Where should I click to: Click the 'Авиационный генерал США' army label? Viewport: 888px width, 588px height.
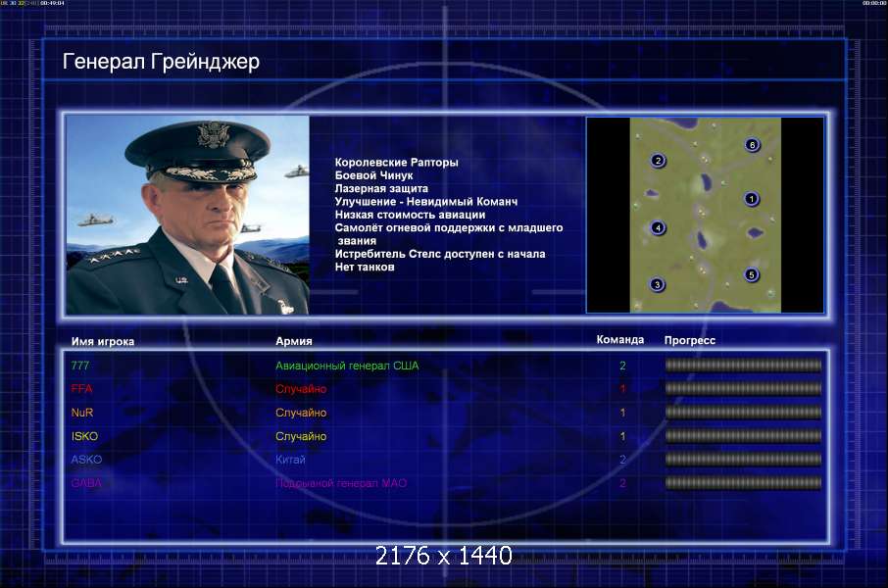(347, 366)
